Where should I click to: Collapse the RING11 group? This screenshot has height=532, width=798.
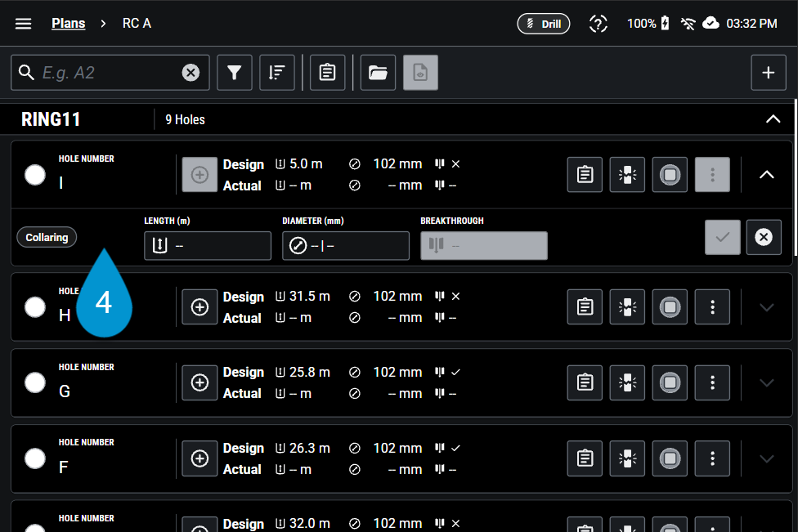coord(773,119)
